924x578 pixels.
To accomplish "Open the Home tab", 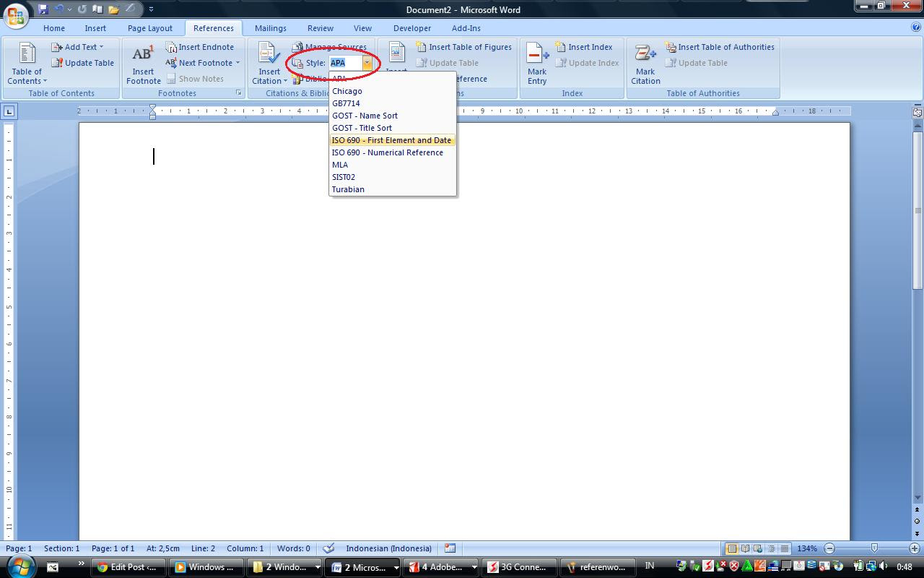I will 54,28.
